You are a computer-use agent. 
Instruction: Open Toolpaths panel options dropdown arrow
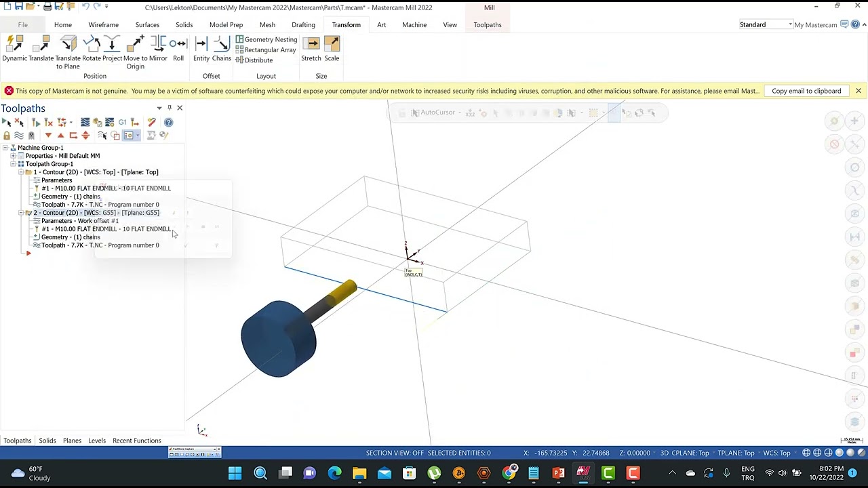point(159,108)
